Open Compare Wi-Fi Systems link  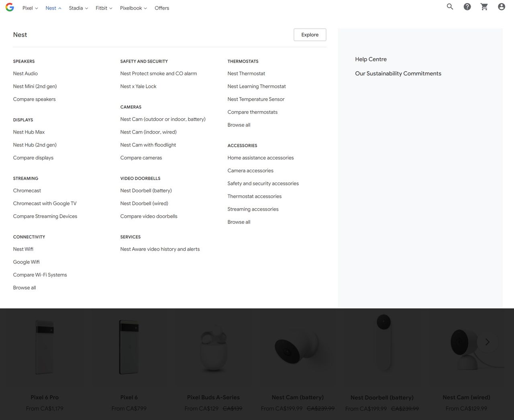[40, 275]
